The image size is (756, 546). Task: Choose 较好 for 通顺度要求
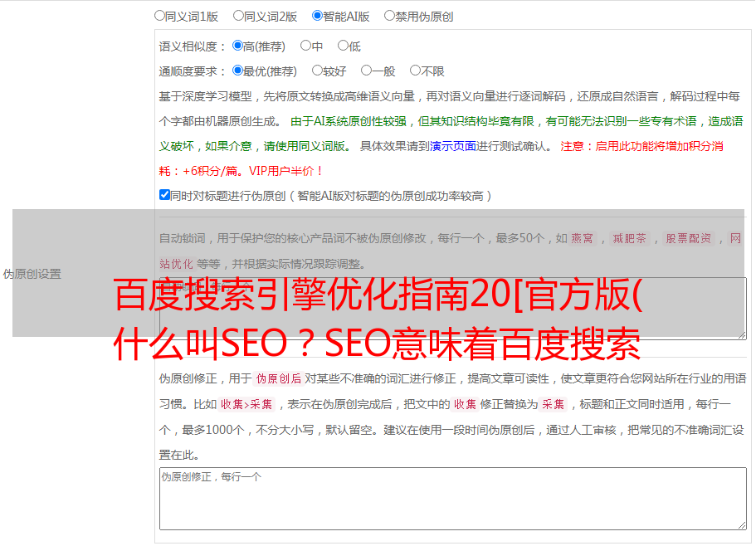click(317, 71)
